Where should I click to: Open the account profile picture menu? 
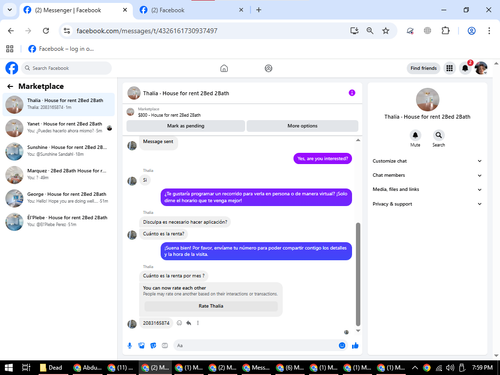click(481, 68)
